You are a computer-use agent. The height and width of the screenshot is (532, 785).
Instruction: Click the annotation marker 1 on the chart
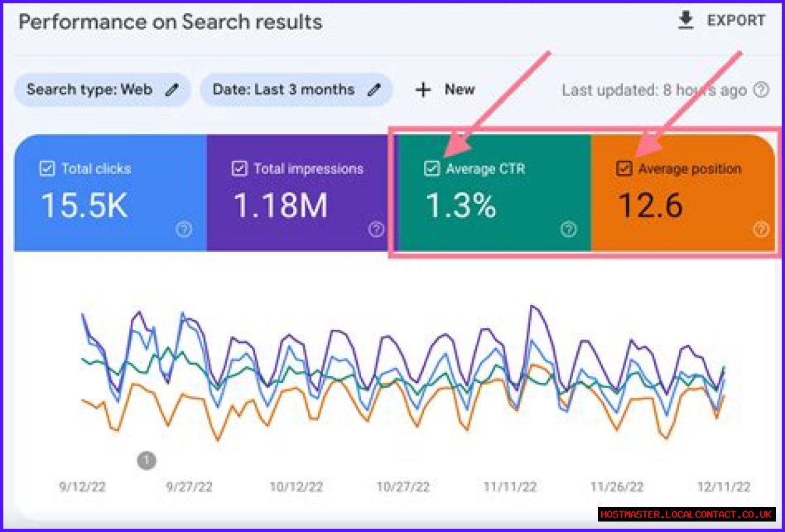pyautogui.click(x=147, y=461)
